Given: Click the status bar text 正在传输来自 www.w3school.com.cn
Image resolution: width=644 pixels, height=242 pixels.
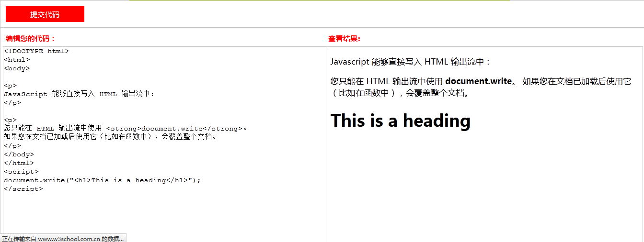Looking at the screenshot, I should [63, 239].
